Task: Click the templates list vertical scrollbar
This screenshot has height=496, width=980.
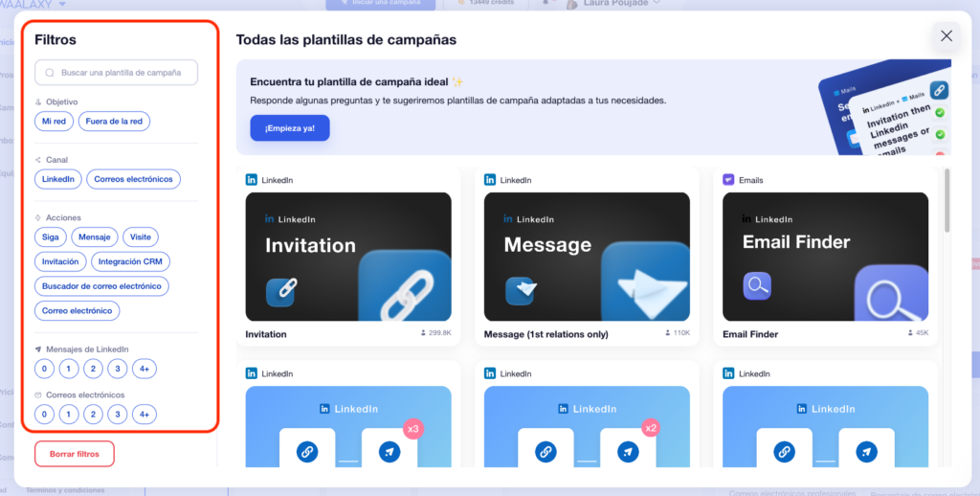Action: (947, 203)
